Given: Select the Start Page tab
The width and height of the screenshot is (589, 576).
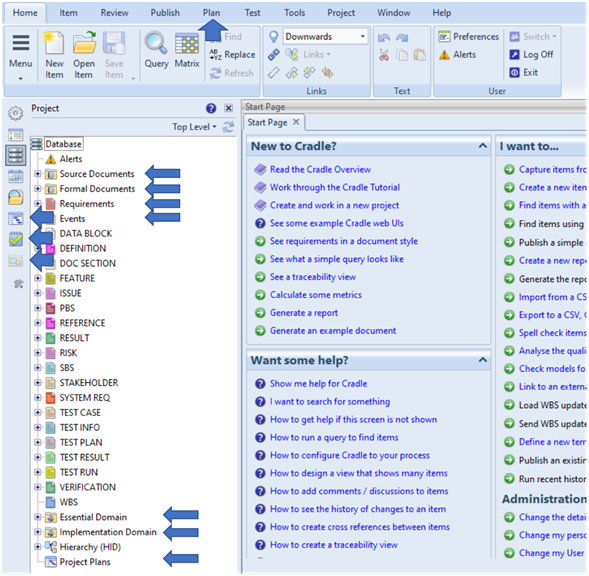Looking at the screenshot, I should (x=267, y=122).
